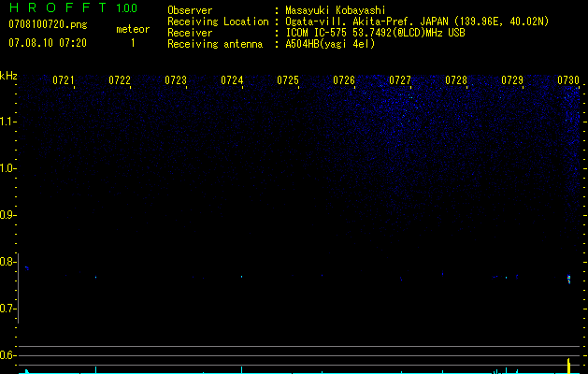588x374 pixels.
Task: Click the 0730 time marker
Action: (x=568, y=80)
